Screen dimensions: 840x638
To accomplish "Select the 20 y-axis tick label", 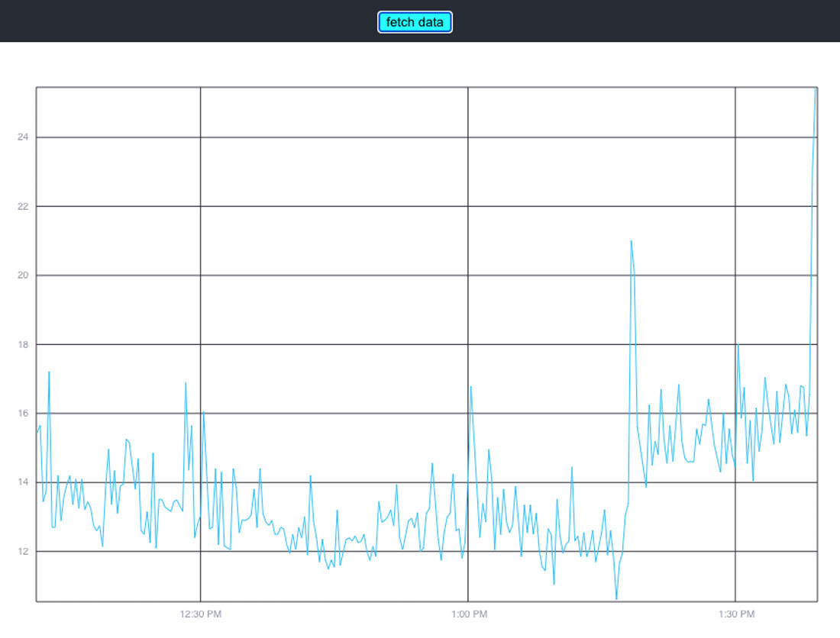I will pyautogui.click(x=22, y=275).
